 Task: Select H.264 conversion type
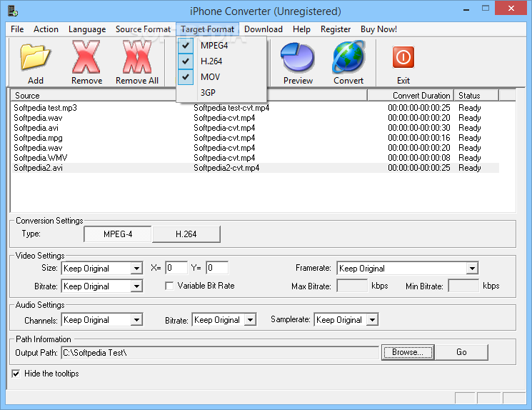pos(186,234)
